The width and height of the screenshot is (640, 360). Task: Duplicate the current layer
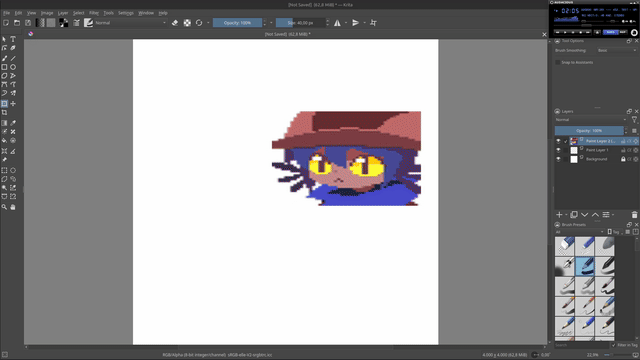[573, 215]
